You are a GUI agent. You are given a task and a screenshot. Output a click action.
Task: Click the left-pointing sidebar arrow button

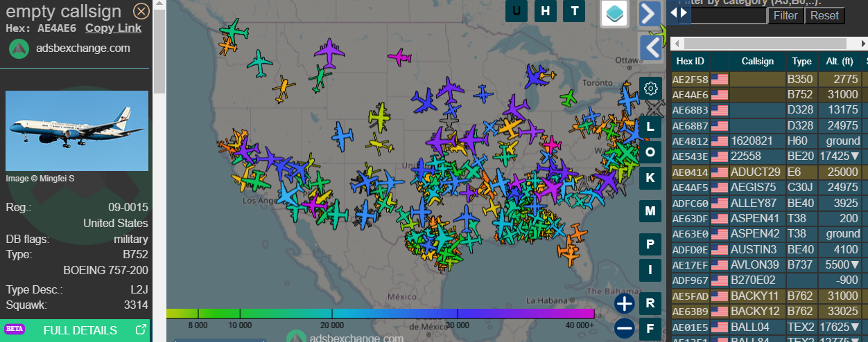(650, 48)
